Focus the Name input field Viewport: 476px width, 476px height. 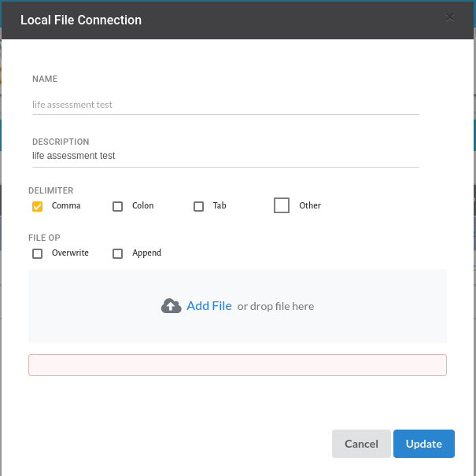pos(226,105)
